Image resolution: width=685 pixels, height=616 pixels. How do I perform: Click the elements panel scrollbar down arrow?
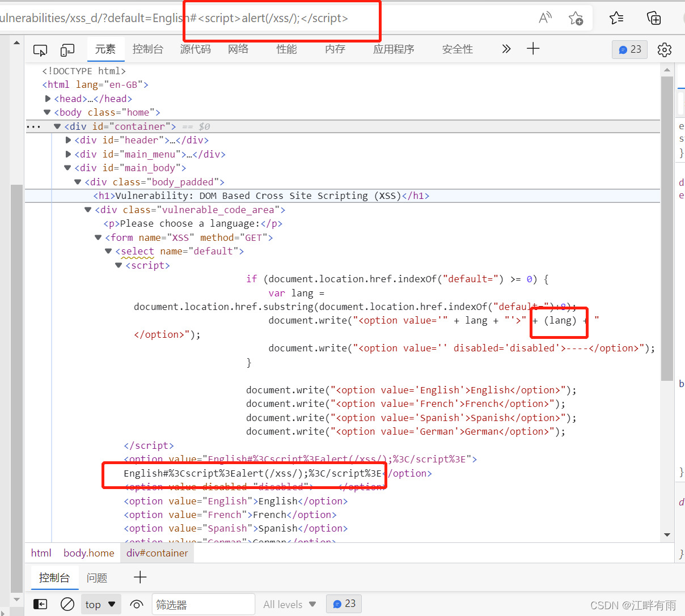(667, 535)
